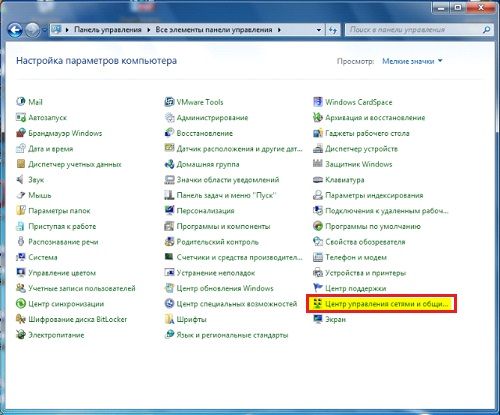The image size is (500, 415).
Task: Click the Персонализация icon
Action: click(169, 211)
